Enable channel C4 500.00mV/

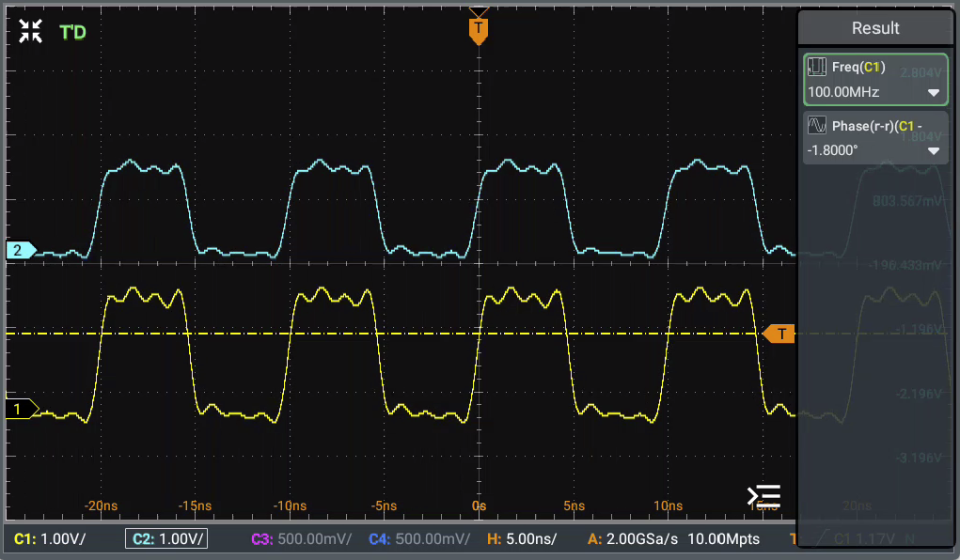(x=419, y=539)
